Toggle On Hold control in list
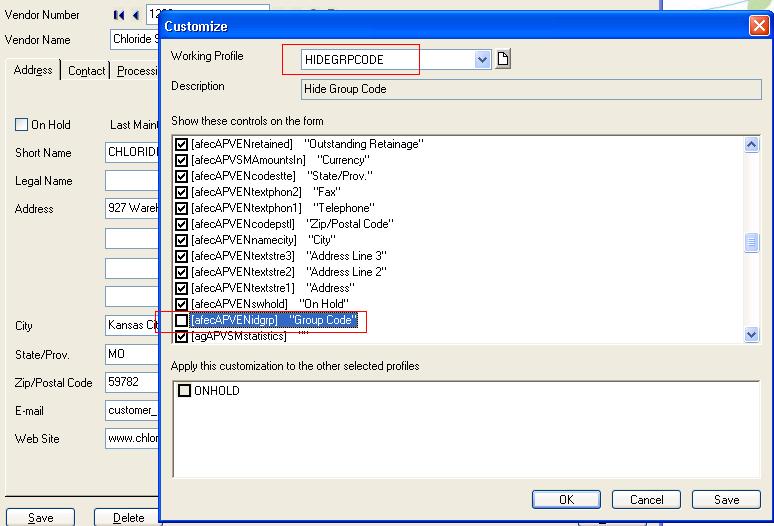This screenshot has height=526, width=774. (x=182, y=304)
